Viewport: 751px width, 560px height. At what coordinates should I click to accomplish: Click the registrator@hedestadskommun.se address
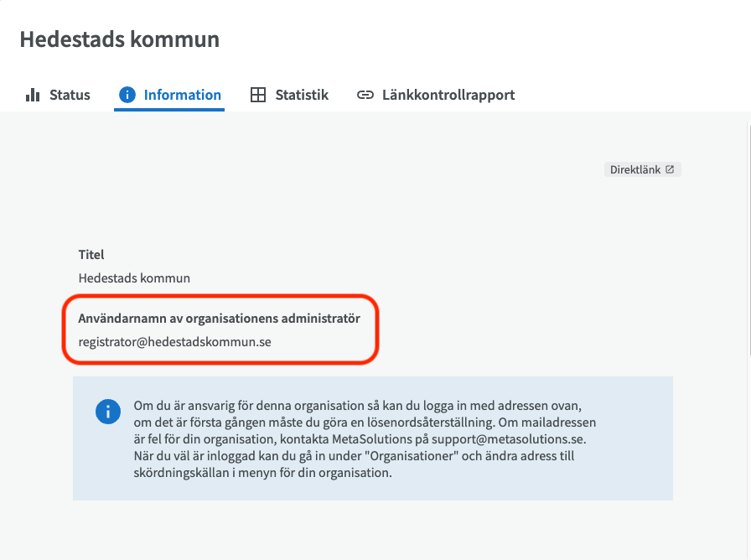pos(175,342)
